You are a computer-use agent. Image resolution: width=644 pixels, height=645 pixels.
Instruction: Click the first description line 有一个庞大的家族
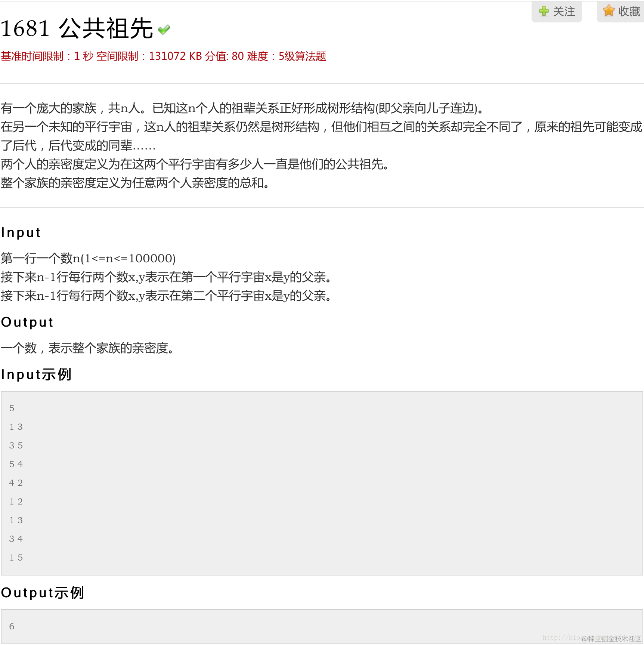pos(243,108)
